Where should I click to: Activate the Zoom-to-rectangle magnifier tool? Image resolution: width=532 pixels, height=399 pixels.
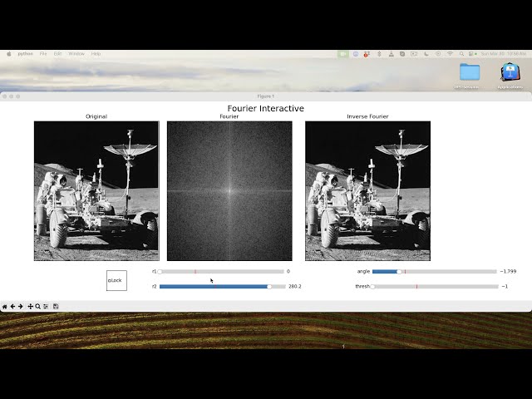(x=38, y=307)
